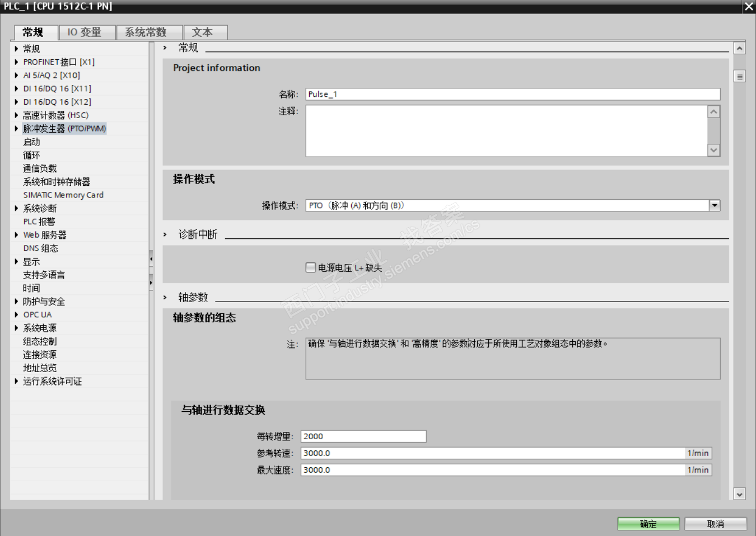Expand the 高速计数器 (HSC) node arrow
This screenshot has width=756, height=536.
click(x=16, y=115)
